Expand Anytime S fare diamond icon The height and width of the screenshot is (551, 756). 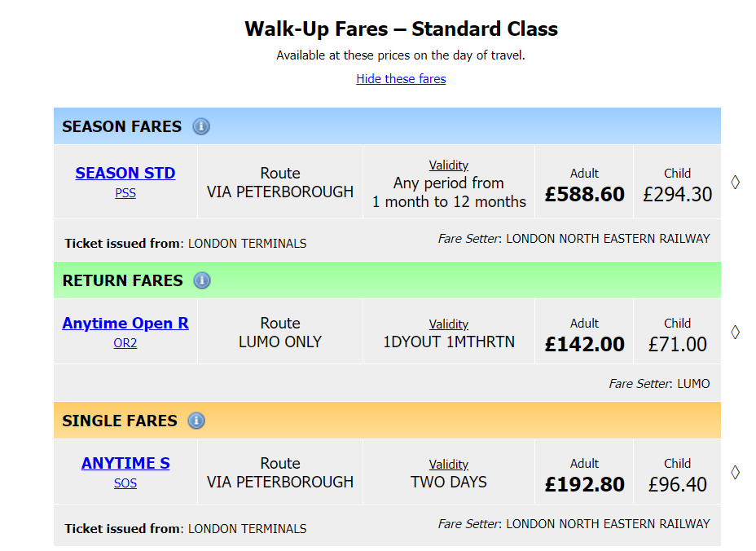coord(736,473)
